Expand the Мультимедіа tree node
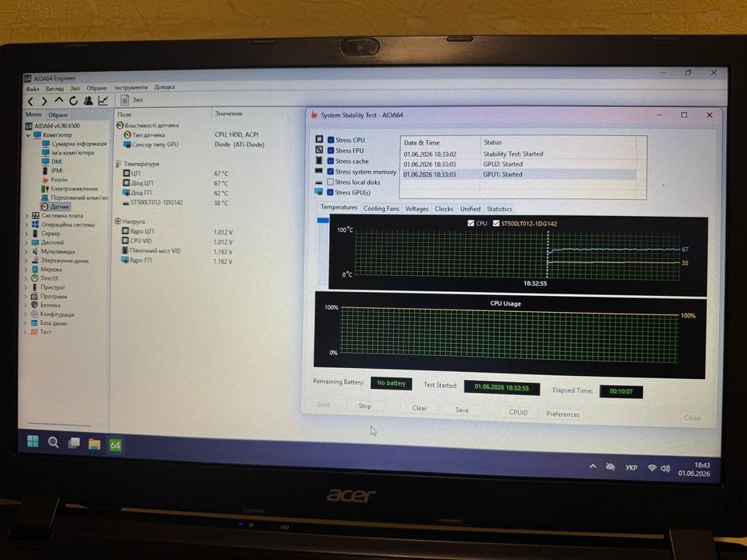 (26, 251)
